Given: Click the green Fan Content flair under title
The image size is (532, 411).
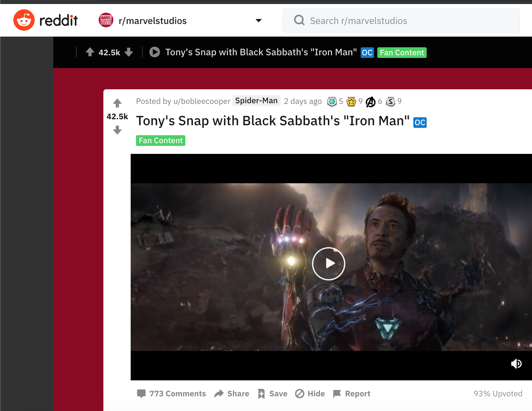Looking at the screenshot, I should 161,141.
